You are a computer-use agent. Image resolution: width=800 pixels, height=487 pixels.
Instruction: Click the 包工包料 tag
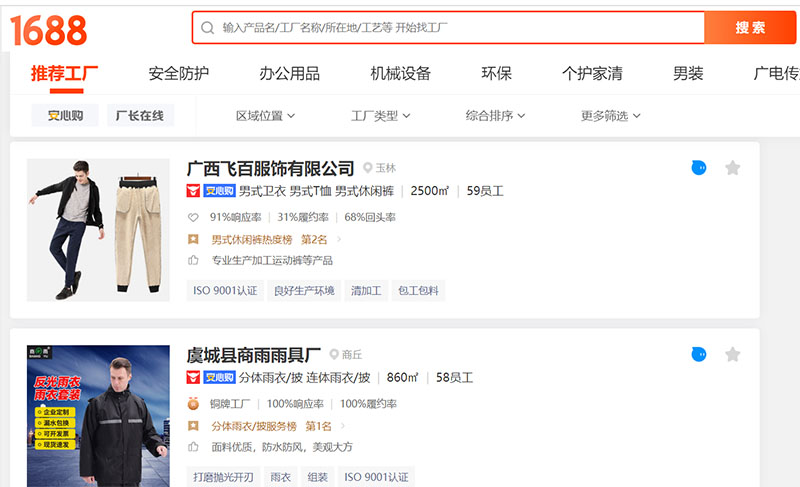418,291
